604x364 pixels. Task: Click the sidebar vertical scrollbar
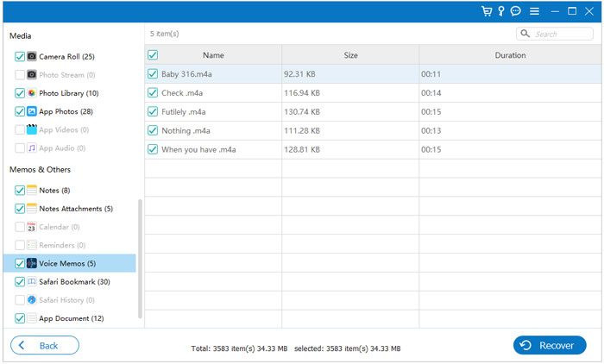[x=140, y=258]
